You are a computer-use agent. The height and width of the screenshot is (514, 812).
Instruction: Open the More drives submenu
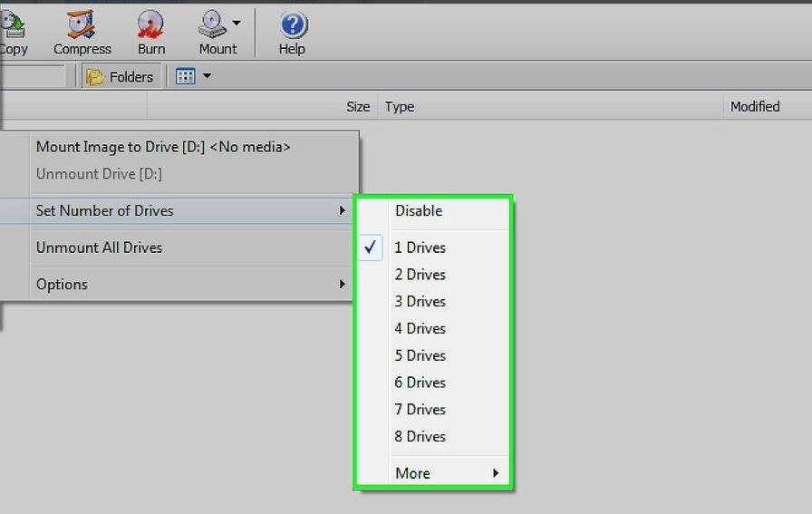coord(433,473)
